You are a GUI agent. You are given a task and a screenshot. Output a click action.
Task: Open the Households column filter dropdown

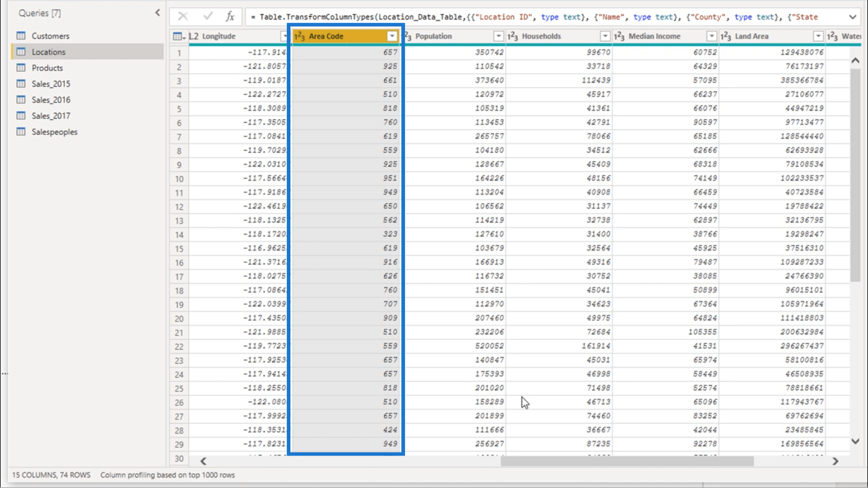pyautogui.click(x=605, y=36)
